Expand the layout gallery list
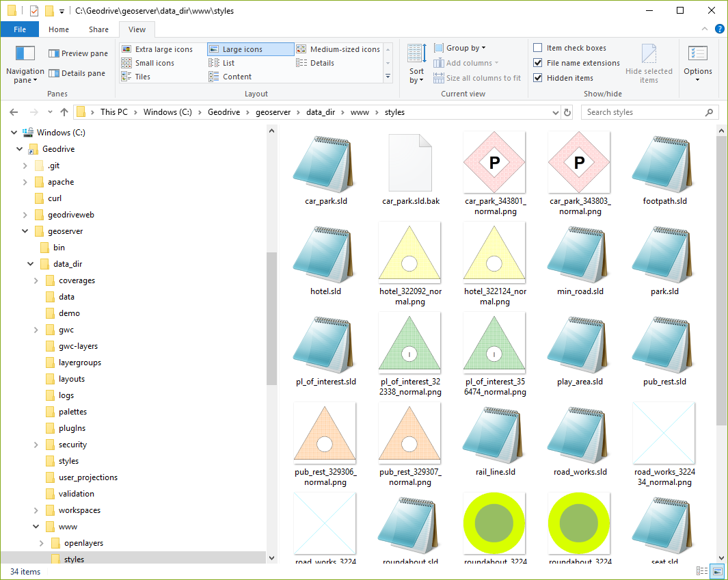 (x=388, y=77)
